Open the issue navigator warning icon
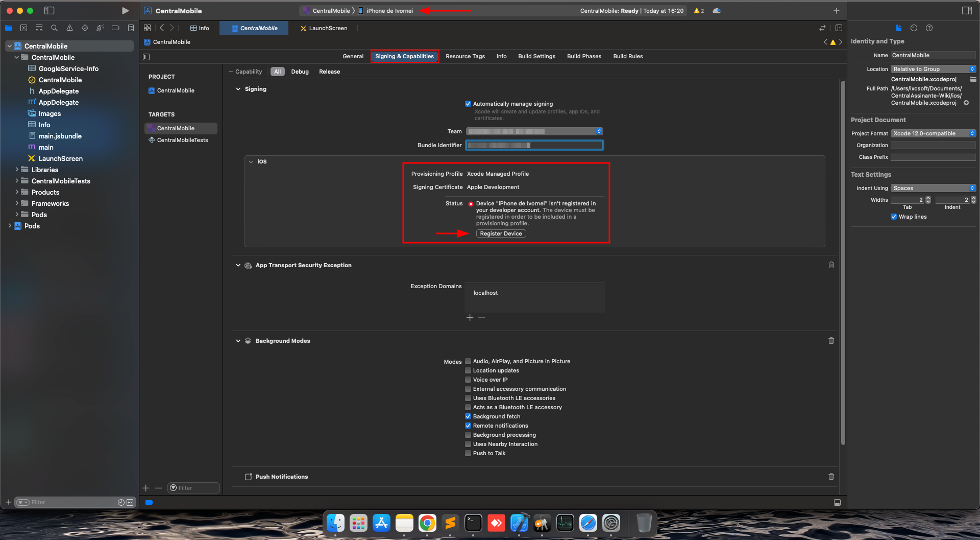Screen dimensions: 980x540 tap(69, 28)
